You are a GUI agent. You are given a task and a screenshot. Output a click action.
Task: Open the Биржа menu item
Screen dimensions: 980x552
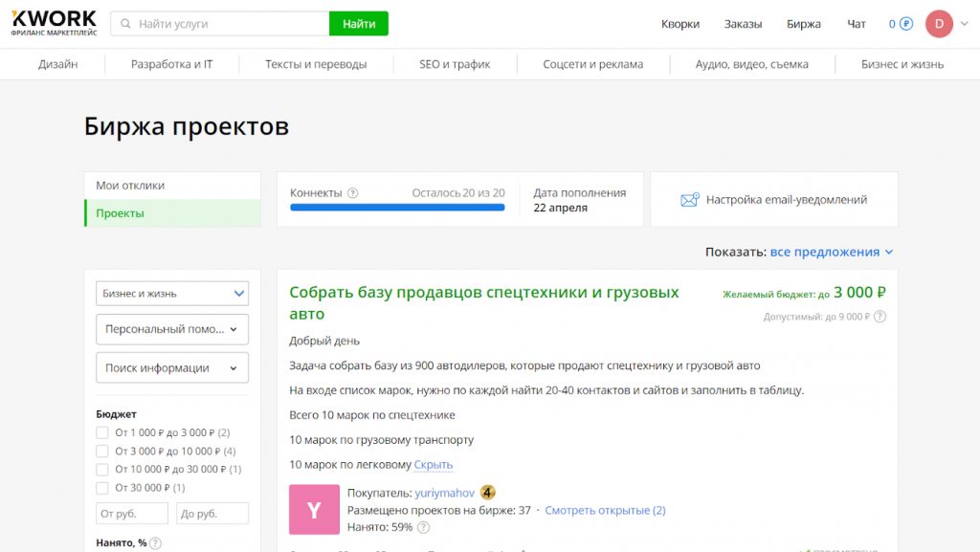coord(804,23)
